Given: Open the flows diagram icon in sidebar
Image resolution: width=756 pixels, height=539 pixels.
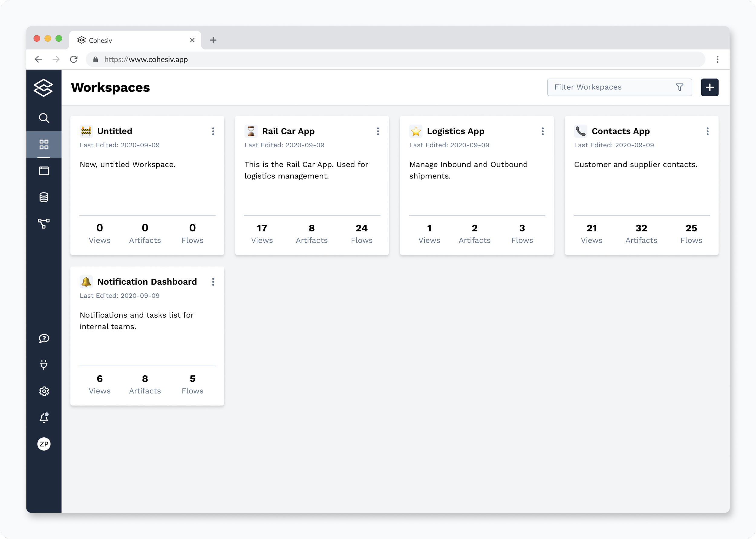Looking at the screenshot, I should point(44,224).
